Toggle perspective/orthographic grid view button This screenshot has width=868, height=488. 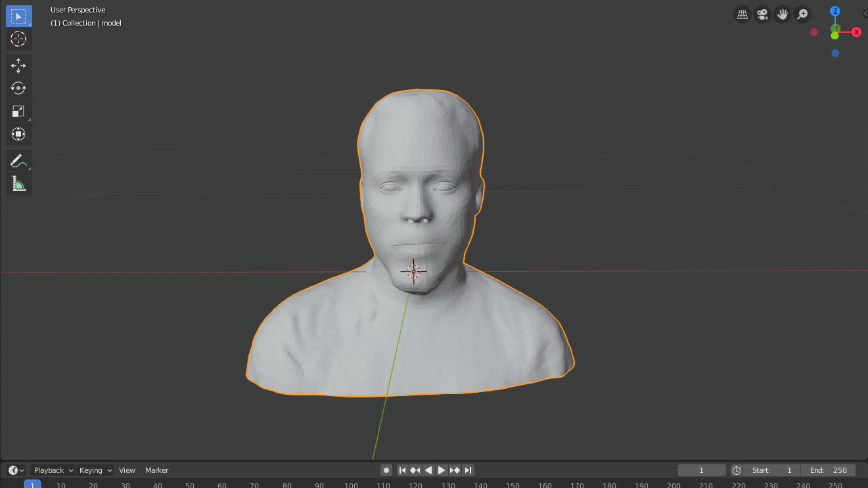[x=742, y=14]
